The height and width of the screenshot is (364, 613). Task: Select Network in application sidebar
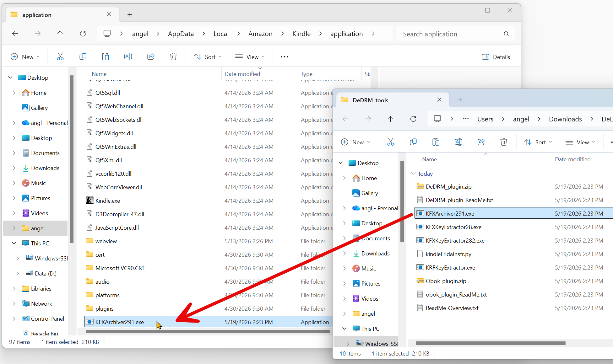click(x=41, y=303)
